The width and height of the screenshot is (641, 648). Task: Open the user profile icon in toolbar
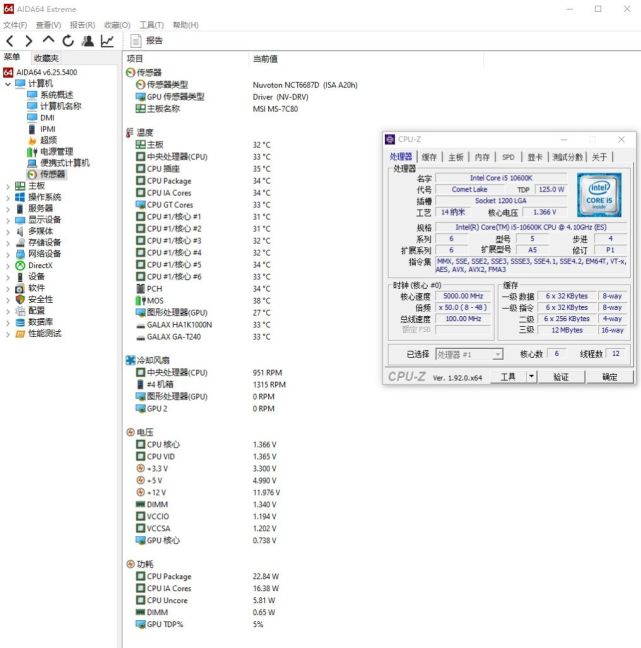coord(88,41)
